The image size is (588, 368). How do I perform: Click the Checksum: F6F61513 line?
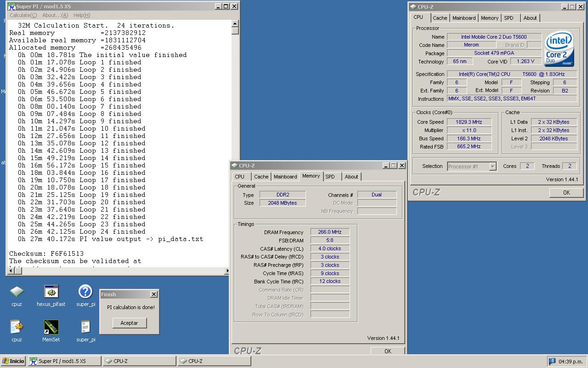(46, 254)
